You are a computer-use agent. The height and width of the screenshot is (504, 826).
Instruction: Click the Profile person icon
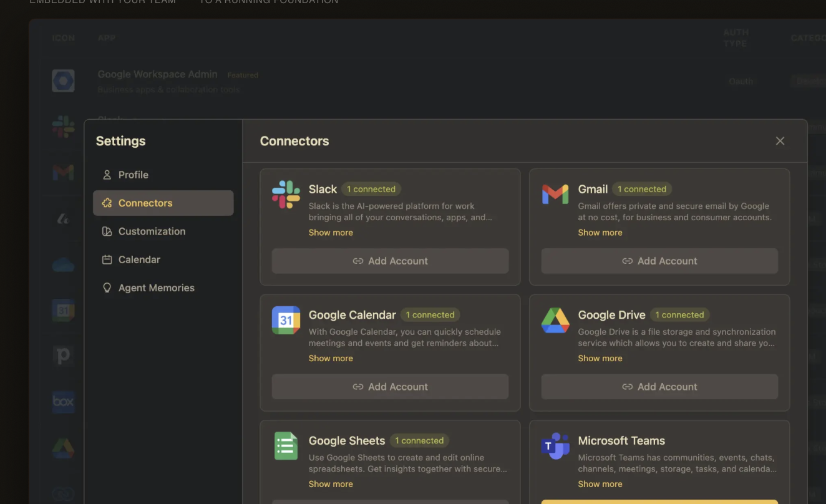(107, 175)
